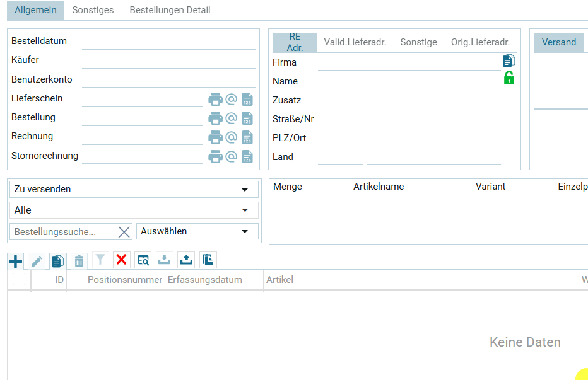This screenshot has height=380, width=588.
Task: Copy the address using the Firma document icon
Action: coord(509,60)
